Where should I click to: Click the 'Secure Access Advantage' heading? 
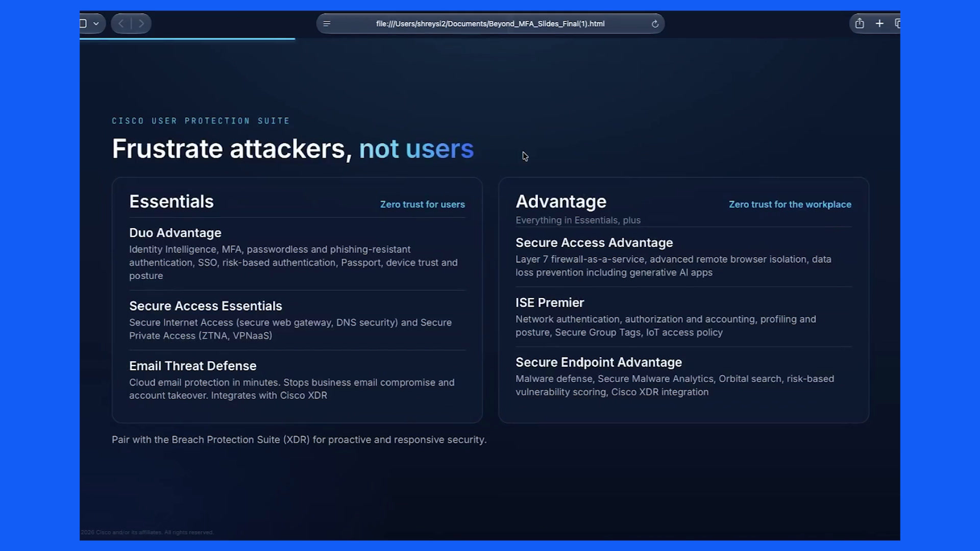[594, 243]
